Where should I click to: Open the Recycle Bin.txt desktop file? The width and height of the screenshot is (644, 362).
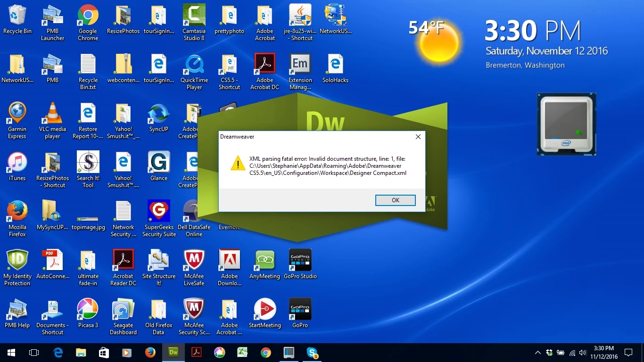(x=88, y=72)
